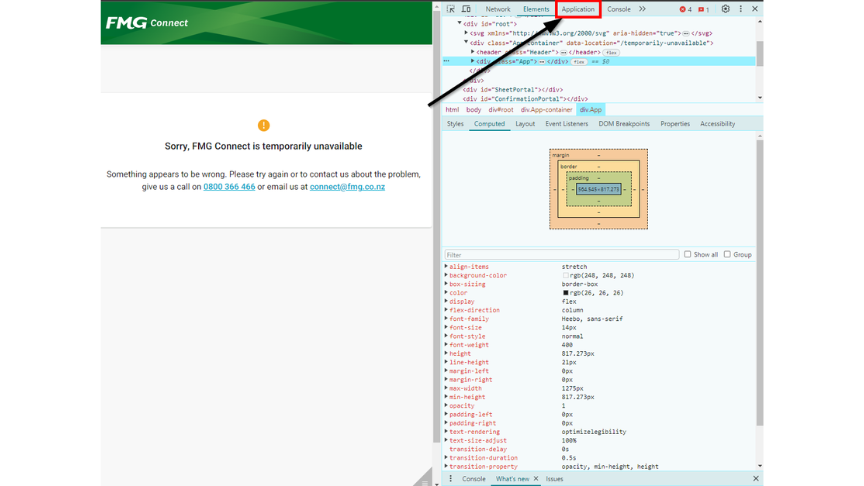This screenshot has height=486, width=864.
Task: Select the div id="SheetPortal" row
Action: [x=512, y=89]
